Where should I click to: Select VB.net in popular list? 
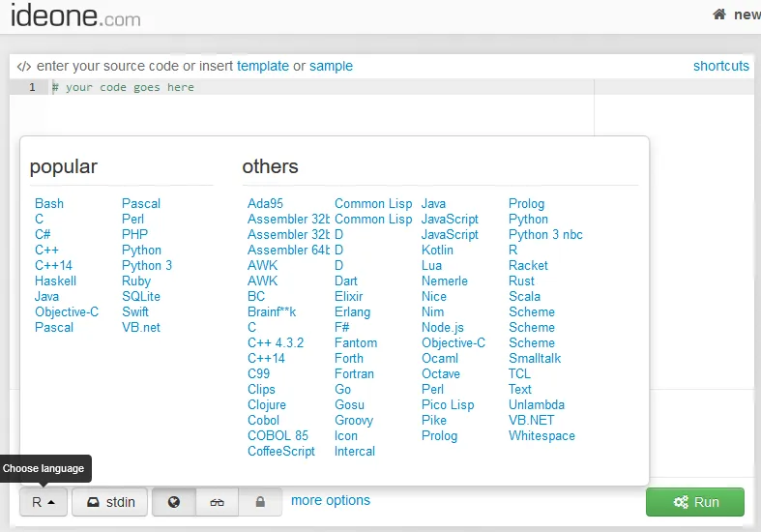pyautogui.click(x=141, y=328)
